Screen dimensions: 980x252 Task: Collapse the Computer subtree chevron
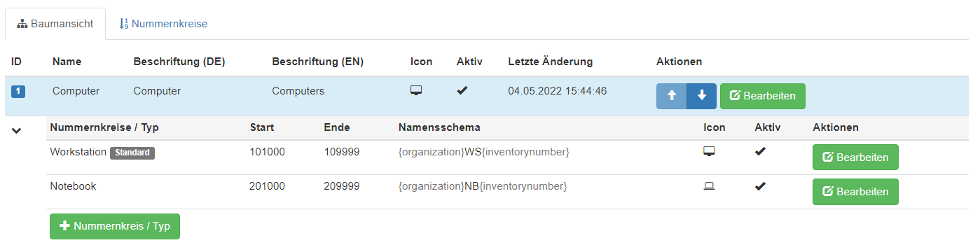pyautogui.click(x=18, y=131)
